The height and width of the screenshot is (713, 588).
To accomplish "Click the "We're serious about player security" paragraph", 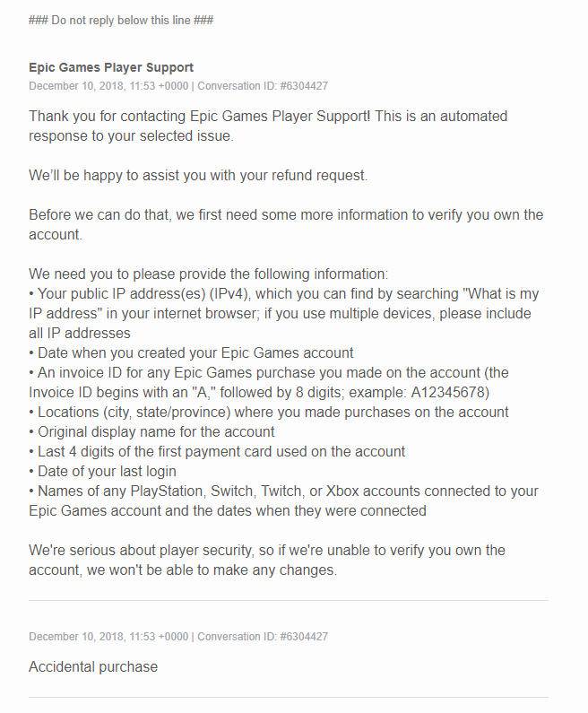I will click(267, 560).
